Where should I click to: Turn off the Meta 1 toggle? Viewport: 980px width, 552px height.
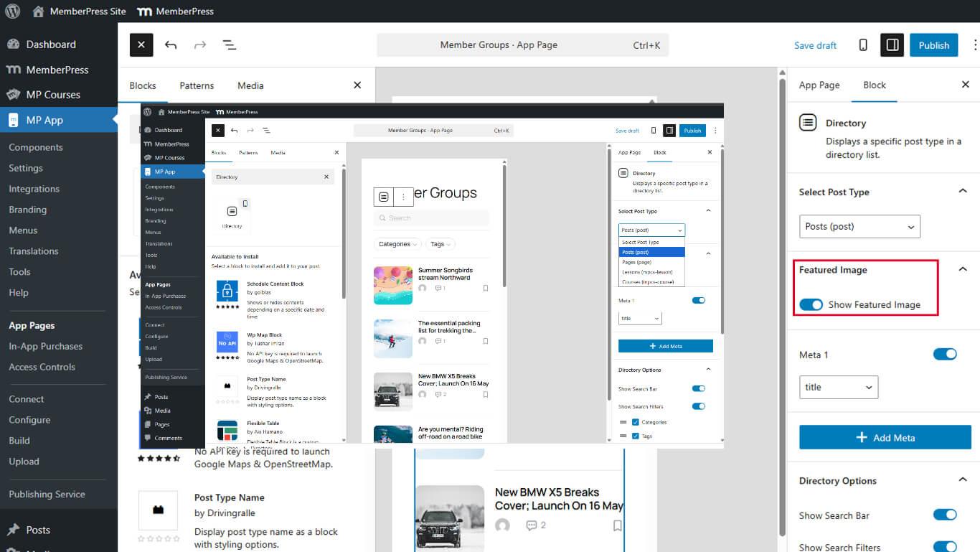945,354
